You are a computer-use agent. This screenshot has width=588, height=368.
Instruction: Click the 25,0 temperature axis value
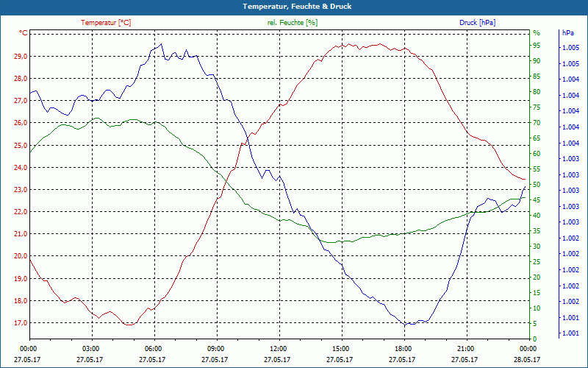(21, 145)
